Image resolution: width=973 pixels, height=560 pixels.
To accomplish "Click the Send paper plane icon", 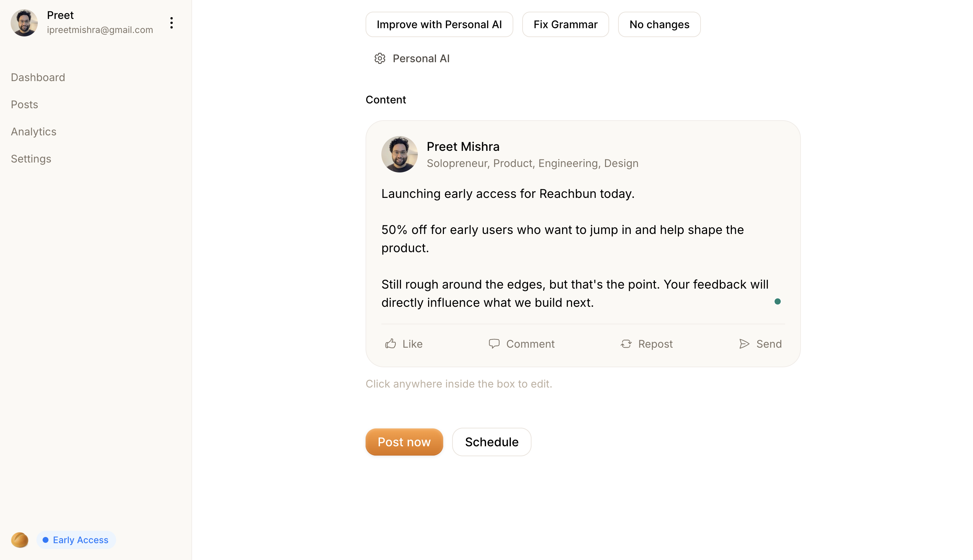I will (x=744, y=344).
